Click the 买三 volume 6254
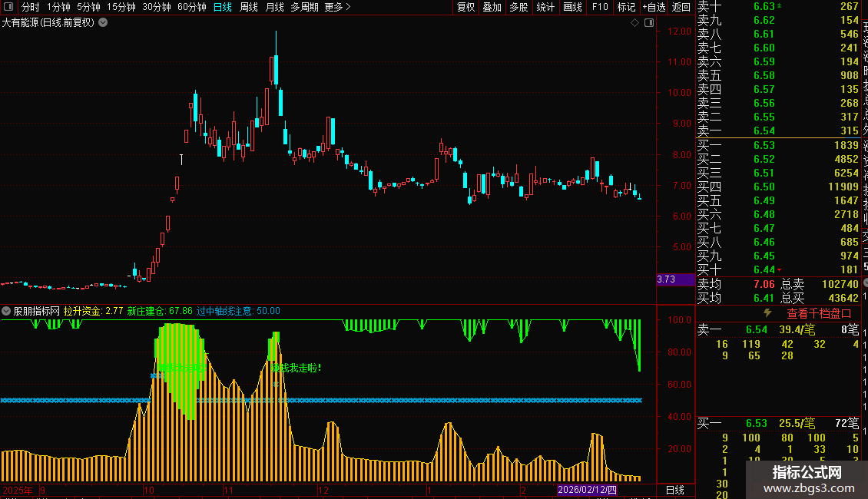868x499 pixels. [x=846, y=173]
